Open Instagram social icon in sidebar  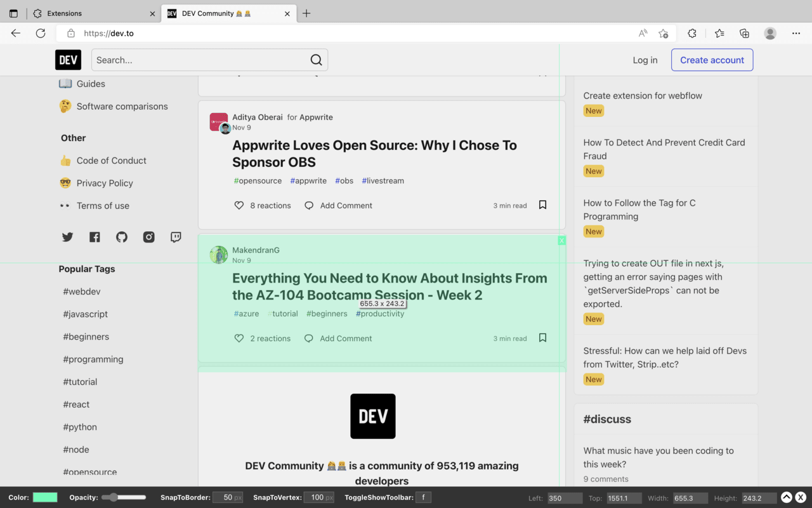tap(148, 237)
